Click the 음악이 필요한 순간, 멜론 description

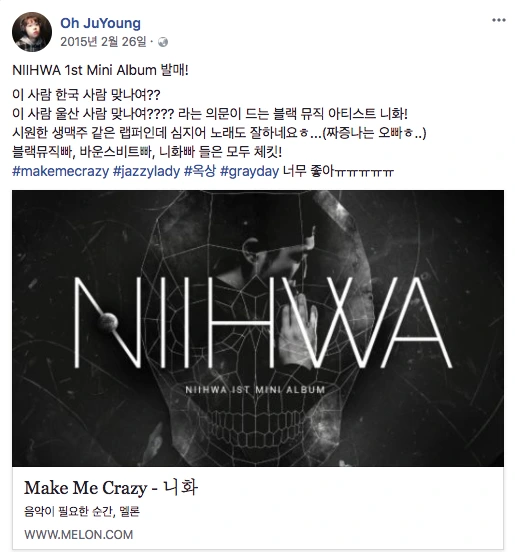tap(82, 511)
